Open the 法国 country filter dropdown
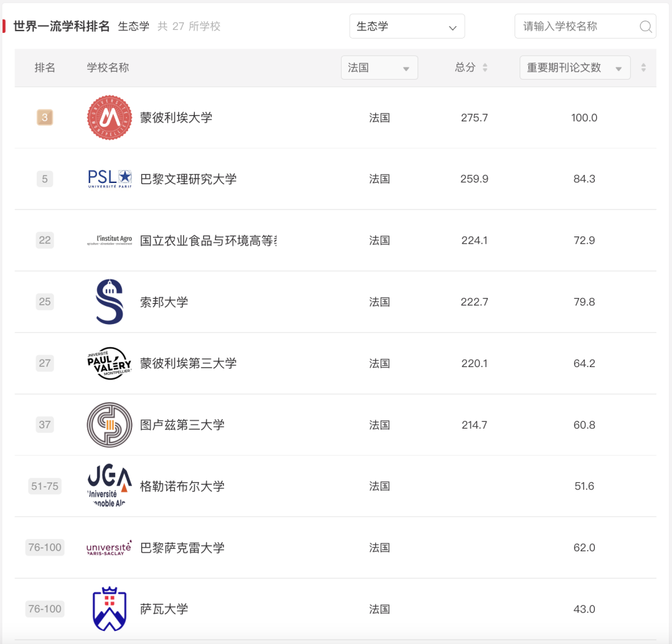Viewport: 672px width, 644px height. pos(380,67)
